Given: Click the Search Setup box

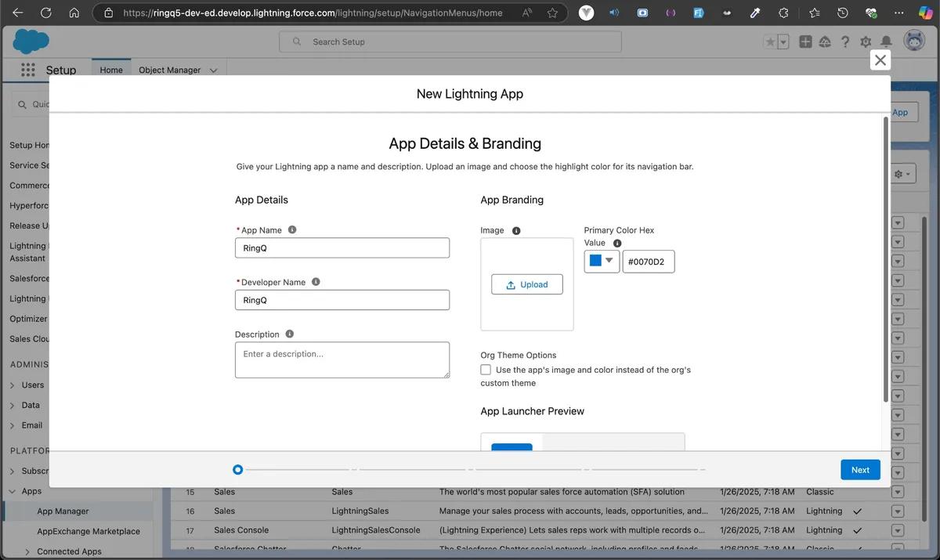Looking at the screenshot, I should 450,42.
